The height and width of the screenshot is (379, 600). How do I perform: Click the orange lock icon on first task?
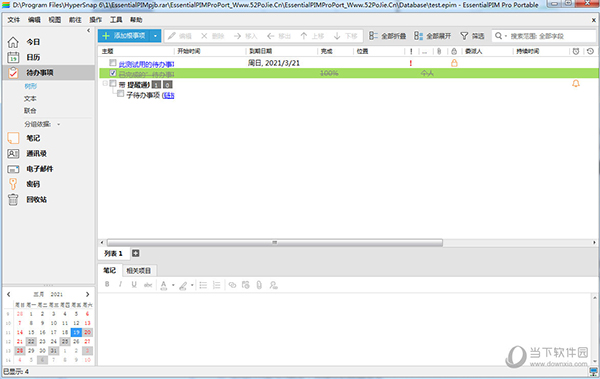454,63
